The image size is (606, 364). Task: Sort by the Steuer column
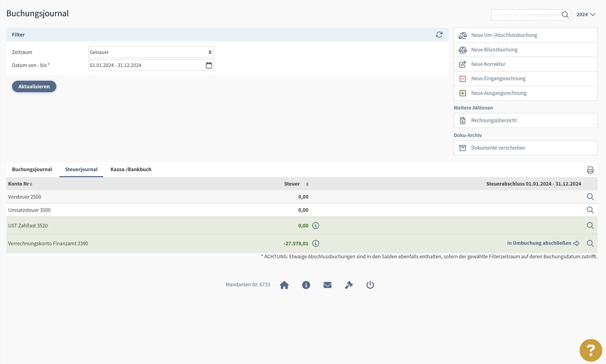click(x=307, y=184)
